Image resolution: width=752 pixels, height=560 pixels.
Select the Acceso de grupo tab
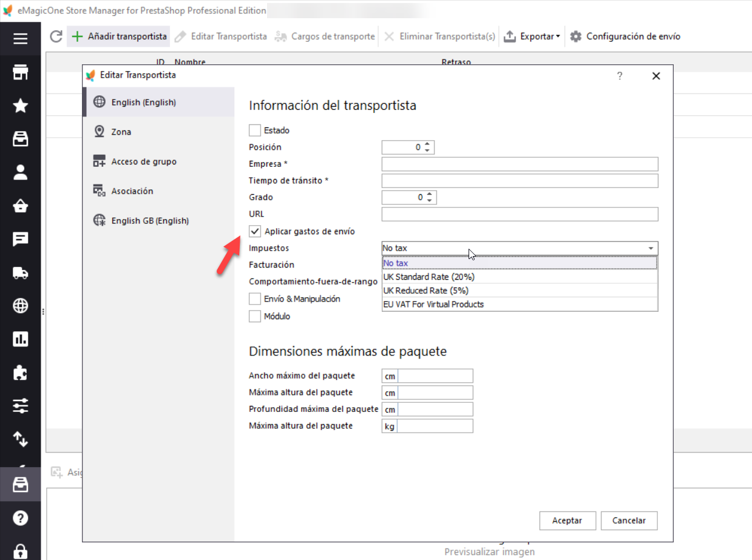point(158,161)
